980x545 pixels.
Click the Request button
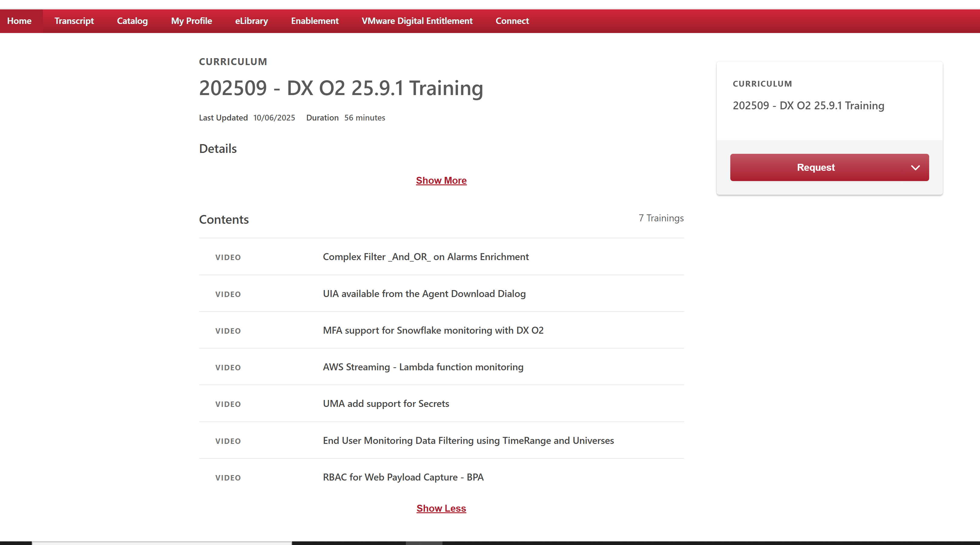coord(815,167)
